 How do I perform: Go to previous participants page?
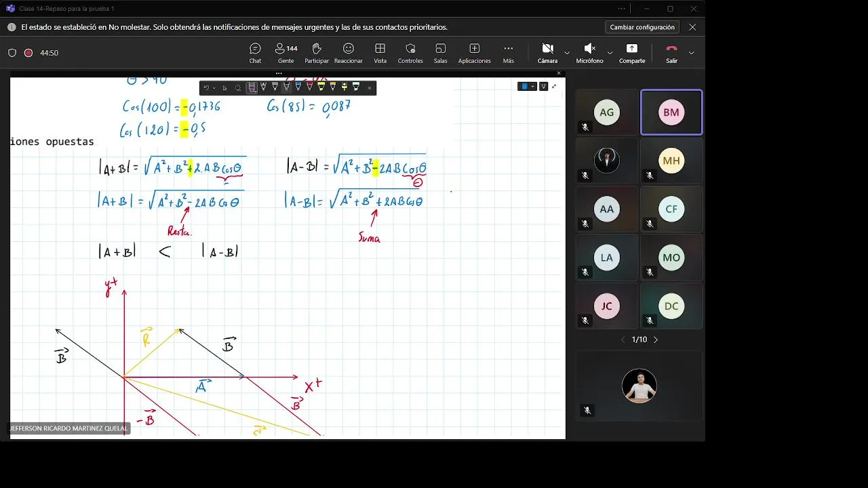click(x=623, y=340)
